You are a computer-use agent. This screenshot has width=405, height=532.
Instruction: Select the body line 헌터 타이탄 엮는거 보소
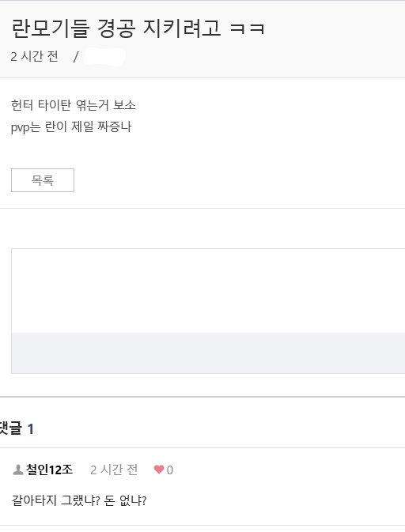(x=74, y=105)
